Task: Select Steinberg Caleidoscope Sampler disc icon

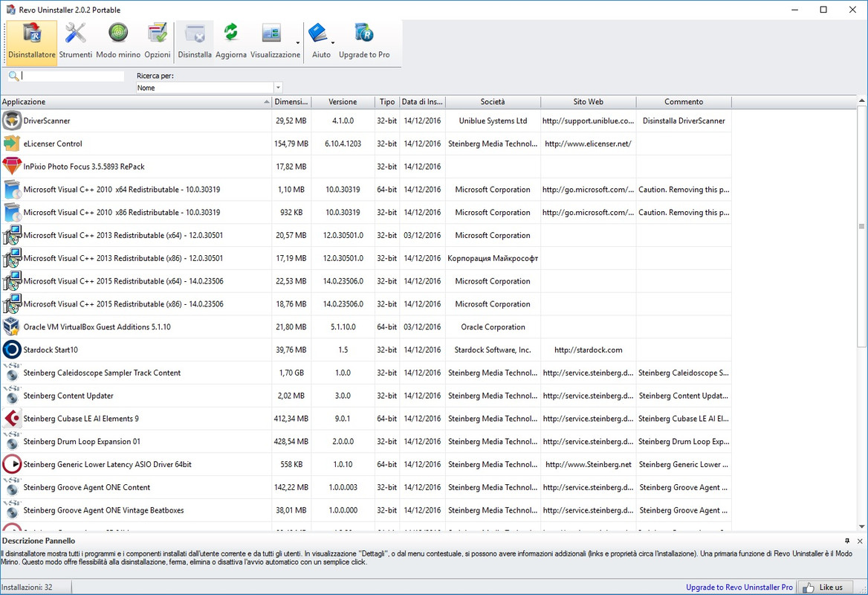Action: coord(12,373)
